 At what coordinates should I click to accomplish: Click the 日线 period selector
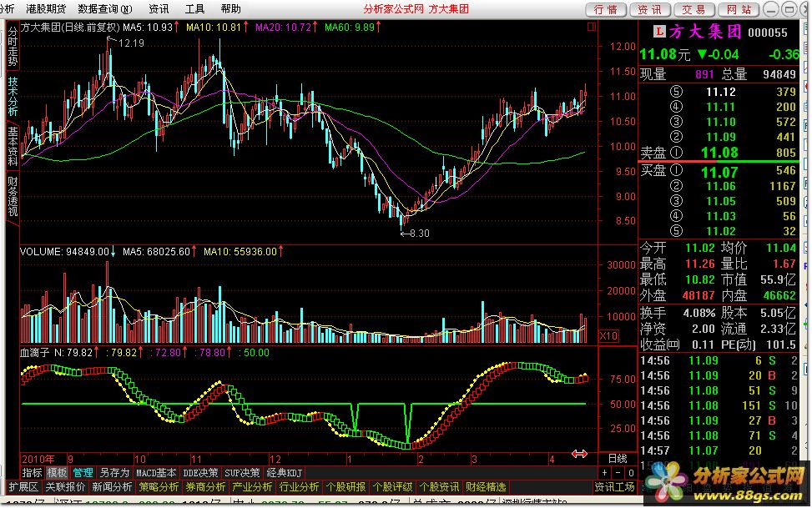[618, 458]
